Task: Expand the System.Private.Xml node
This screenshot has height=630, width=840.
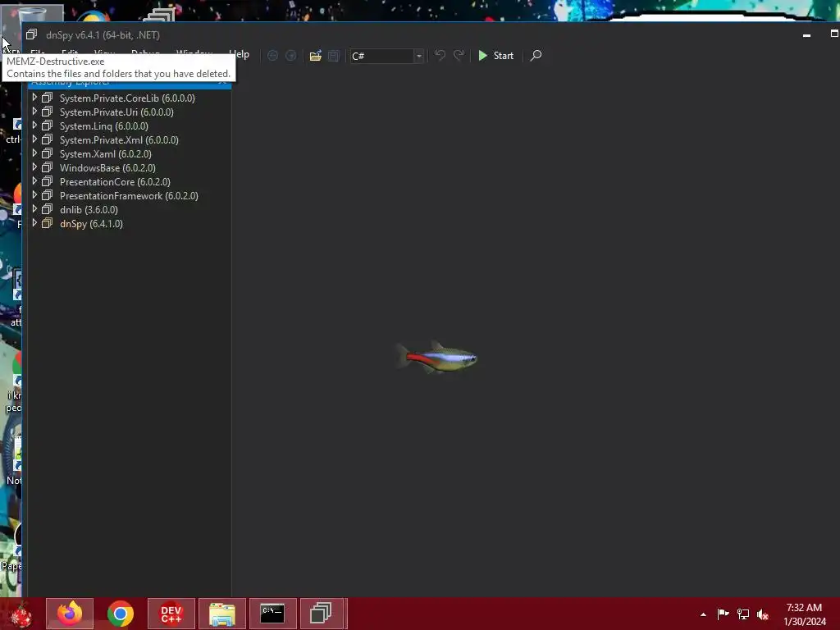Action: point(34,139)
